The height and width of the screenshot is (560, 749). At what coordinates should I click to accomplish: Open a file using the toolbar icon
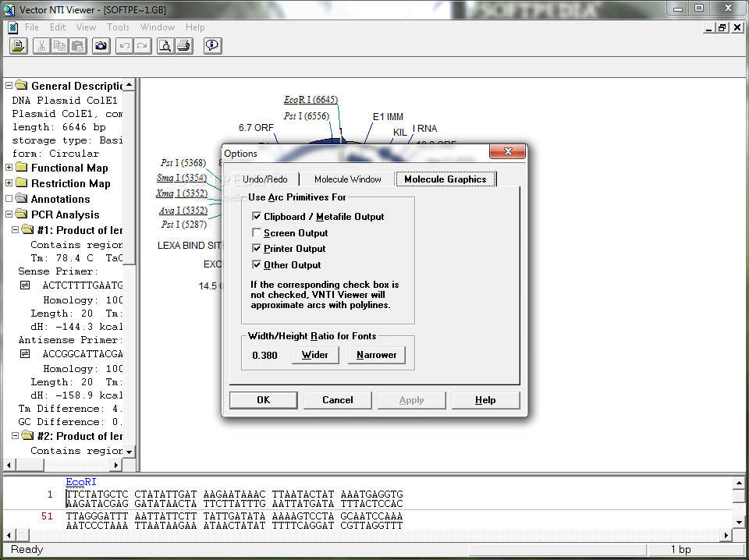click(18, 45)
